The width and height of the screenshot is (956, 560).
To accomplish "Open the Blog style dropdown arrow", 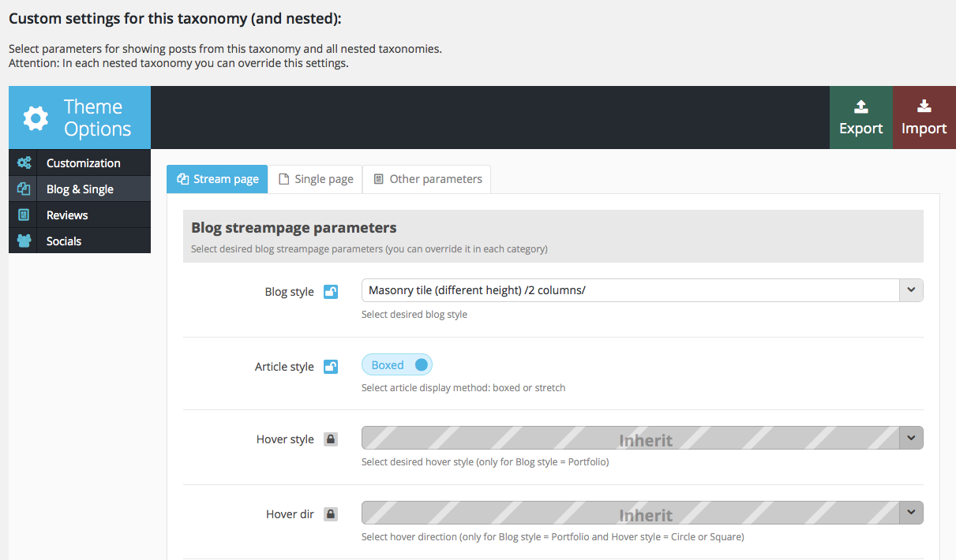I will (911, 290).
